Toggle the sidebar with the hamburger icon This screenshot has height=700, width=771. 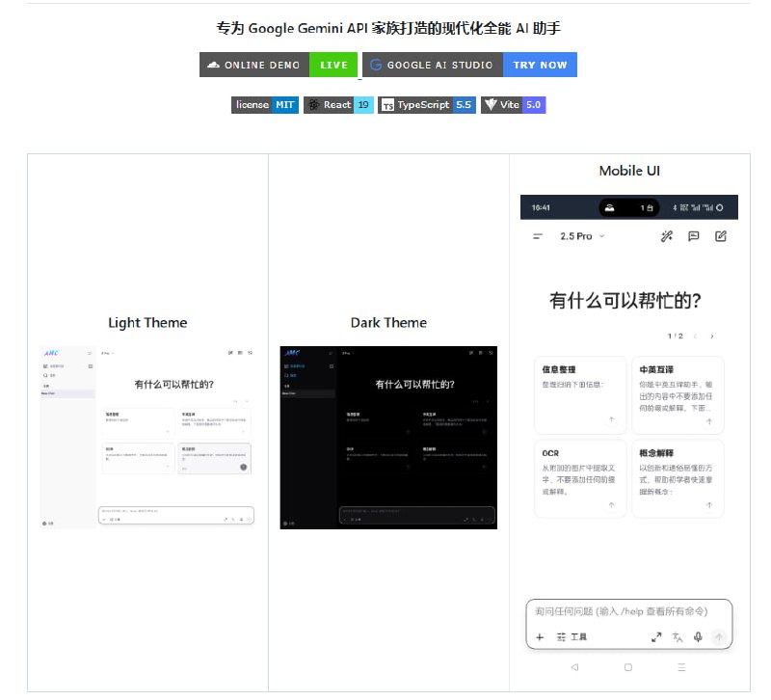pos(537,235)
